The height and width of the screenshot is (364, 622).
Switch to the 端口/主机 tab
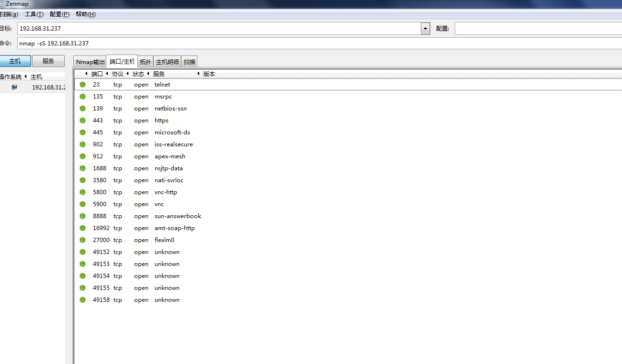click(122, 61)
